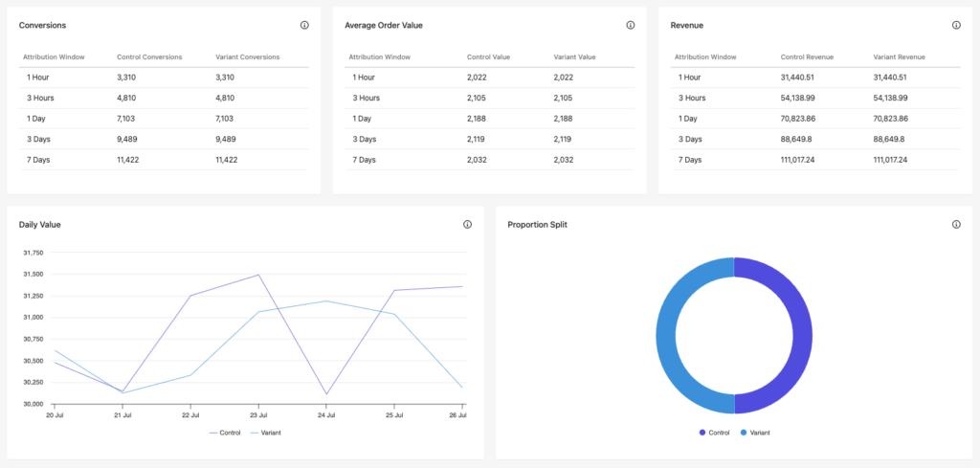Click the Conversions card info icon

point(304,25)
